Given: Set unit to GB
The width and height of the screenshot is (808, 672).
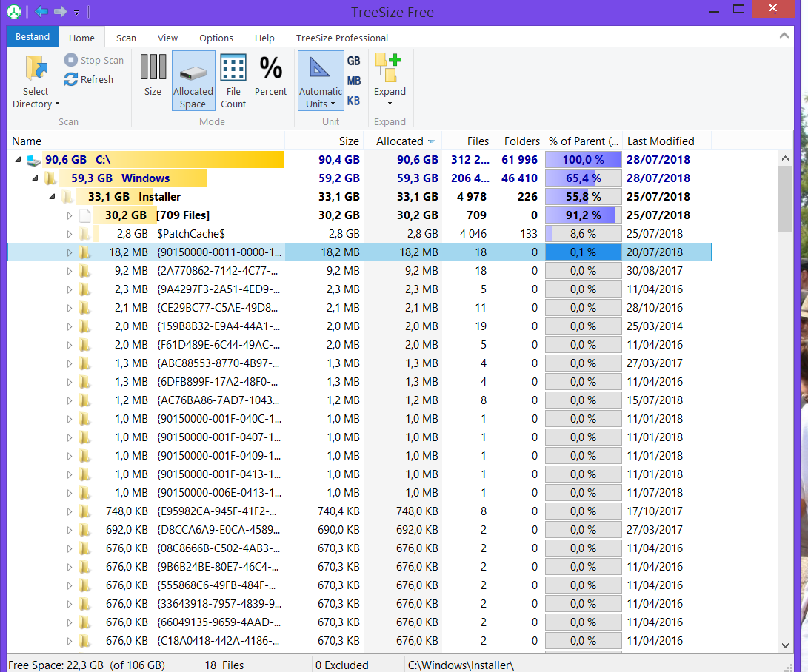Looking at the screenshot, I should click(353, 61).
